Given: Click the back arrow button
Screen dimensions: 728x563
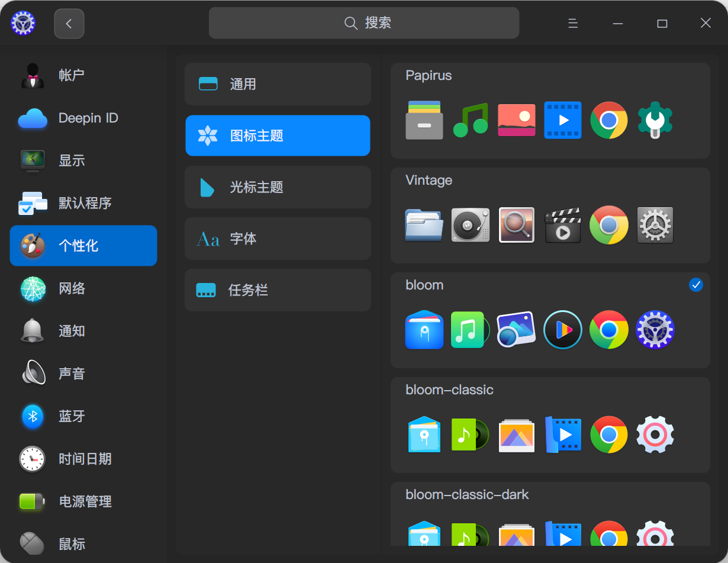Looking at the screenshot, I should (x=69, y=24).
